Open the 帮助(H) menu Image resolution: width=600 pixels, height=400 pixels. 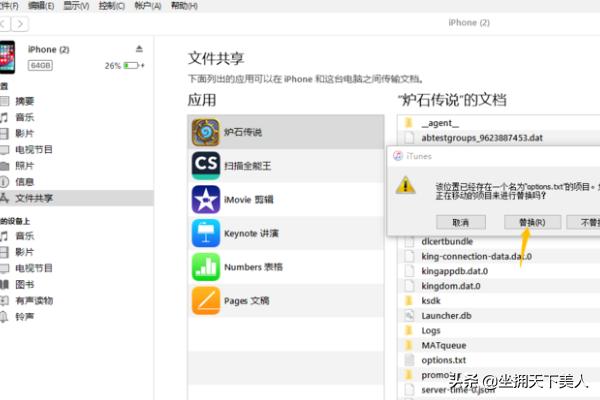[184, 6]
